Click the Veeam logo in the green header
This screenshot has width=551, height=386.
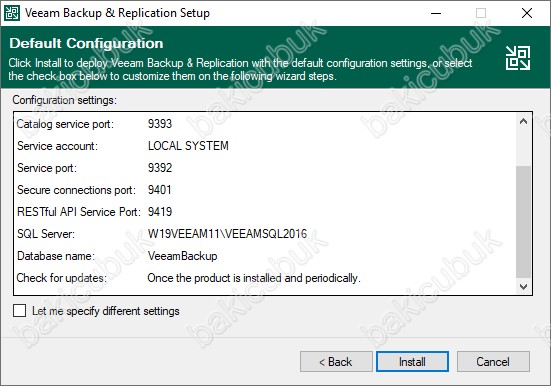tap(518, 58)
